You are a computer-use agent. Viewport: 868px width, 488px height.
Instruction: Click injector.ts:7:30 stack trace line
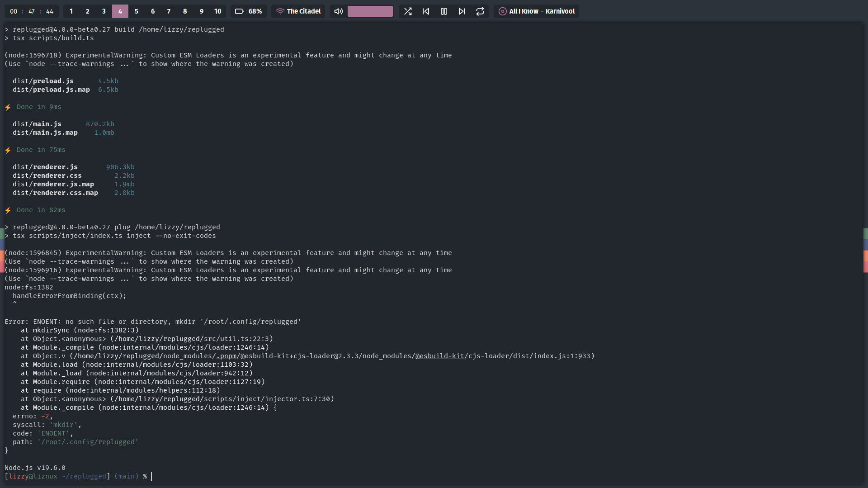(177, 399)
